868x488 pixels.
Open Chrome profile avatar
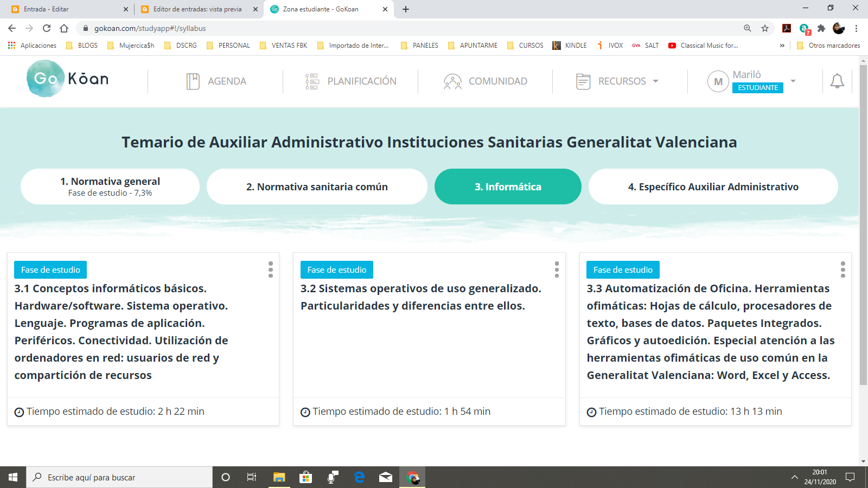pyautogui.click(x=839, y=28)
